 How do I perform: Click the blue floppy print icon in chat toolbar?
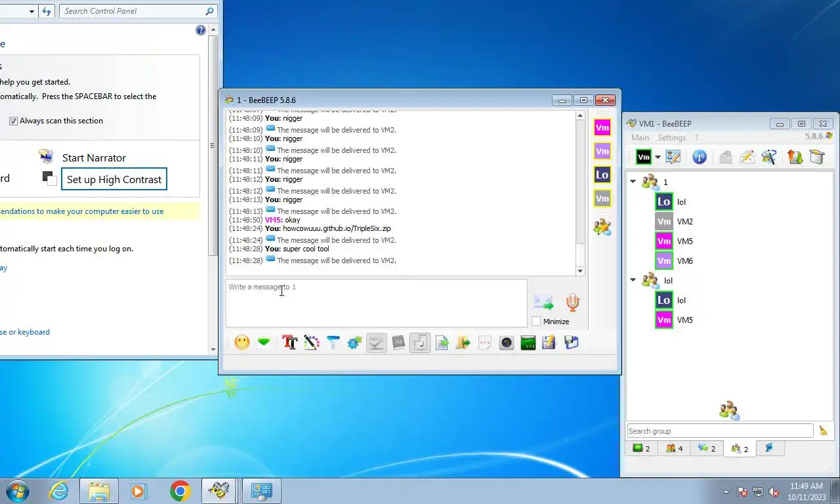pos(572,343)
